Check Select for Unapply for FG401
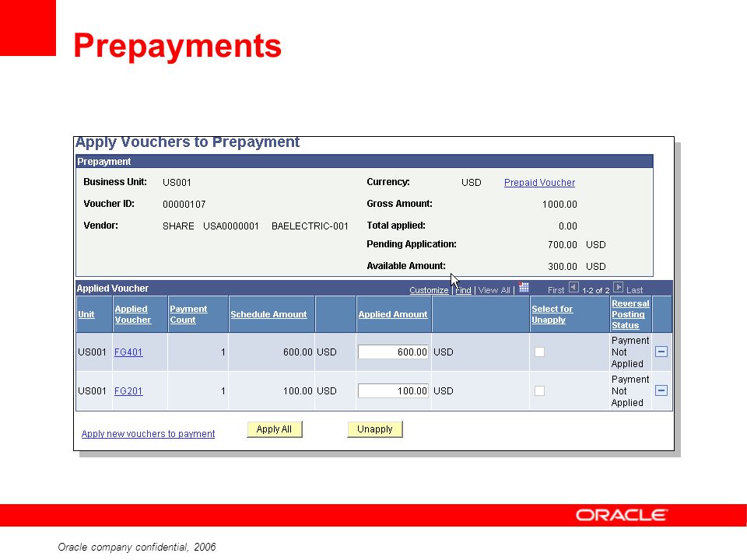747x560 pixels. pos(539,352)
